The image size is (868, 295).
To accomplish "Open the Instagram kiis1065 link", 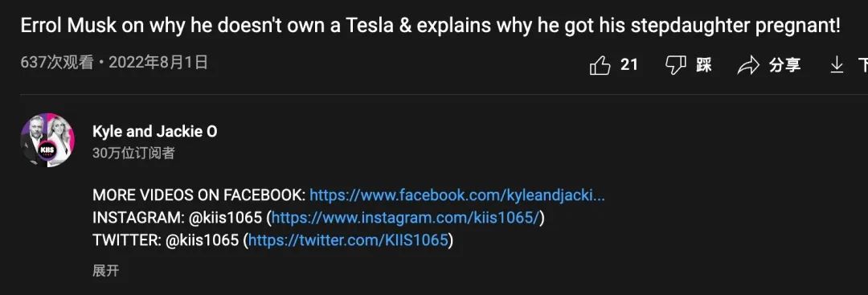I will (405, 218).
